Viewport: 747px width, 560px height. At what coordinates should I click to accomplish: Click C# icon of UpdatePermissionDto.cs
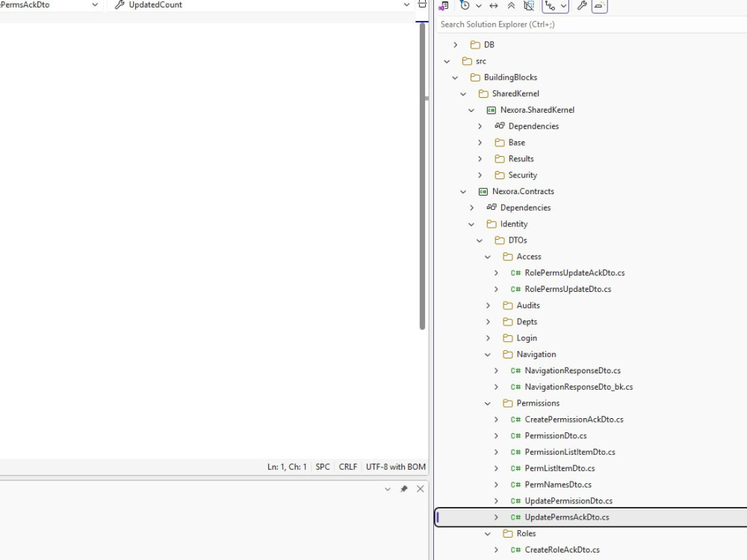coord(515,501)
